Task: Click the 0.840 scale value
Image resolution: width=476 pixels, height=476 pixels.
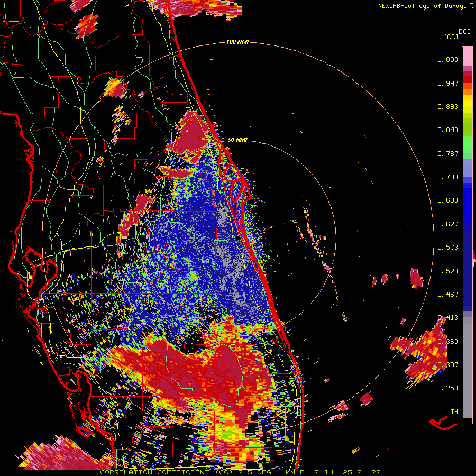Action: point(448,130)
